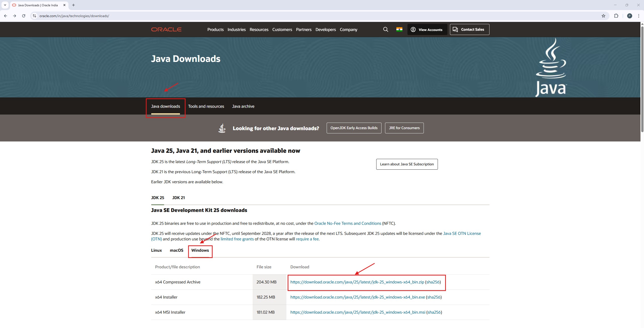This screenshot has width=644, height=328.
Task: Bookmark this page with star icon
Action: (x=603, y=16)
